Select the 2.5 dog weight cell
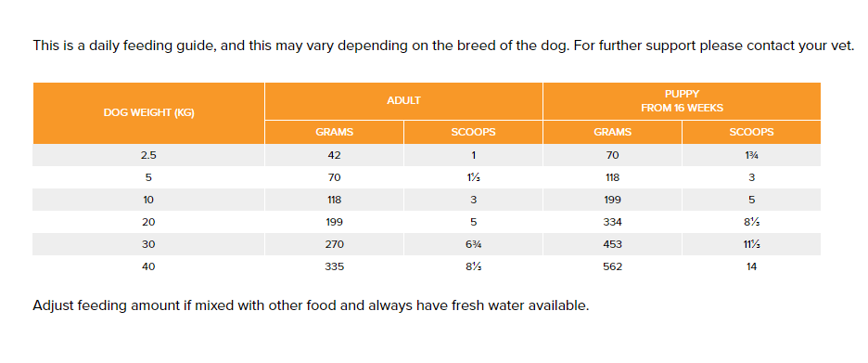 point(148,156)
